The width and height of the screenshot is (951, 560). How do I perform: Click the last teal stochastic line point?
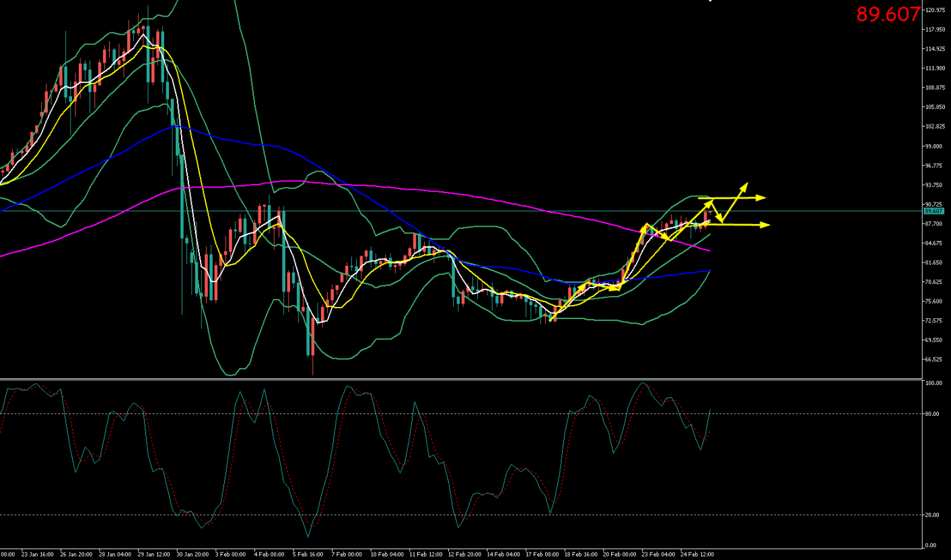(711, 409)
